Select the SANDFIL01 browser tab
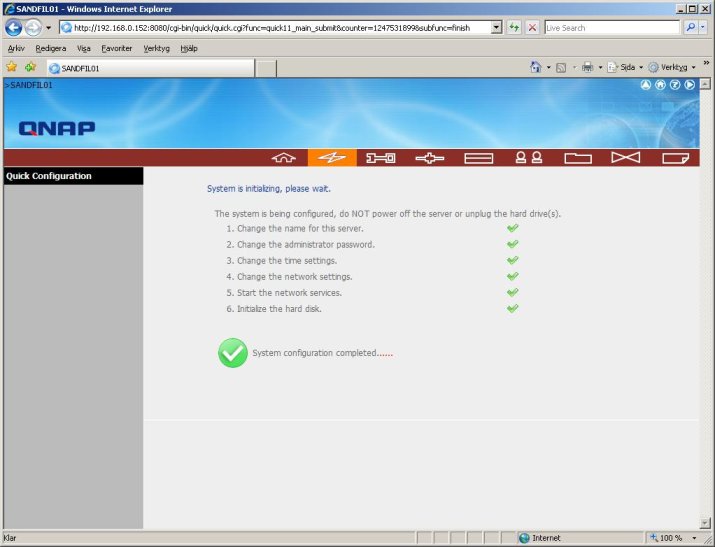The height and width of the screenshot is (547, 715). tap(150, 68)
